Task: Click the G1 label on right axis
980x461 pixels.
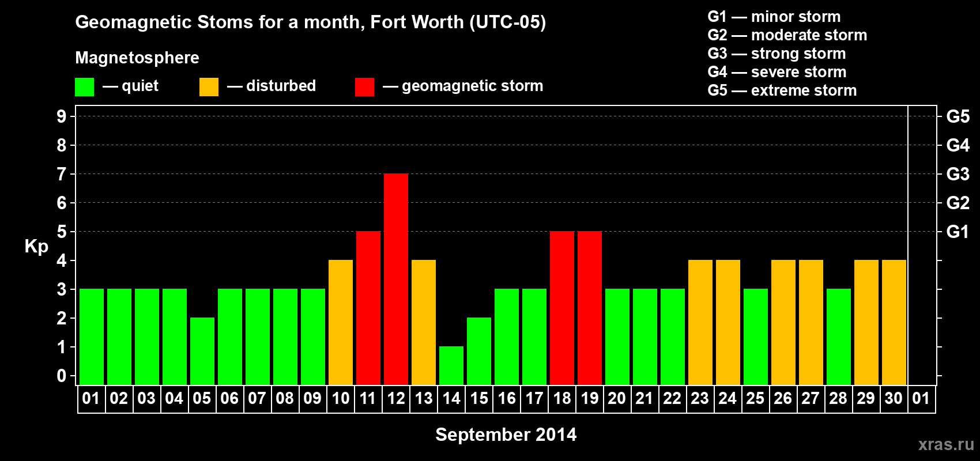Action: click(x=958, y=232)
